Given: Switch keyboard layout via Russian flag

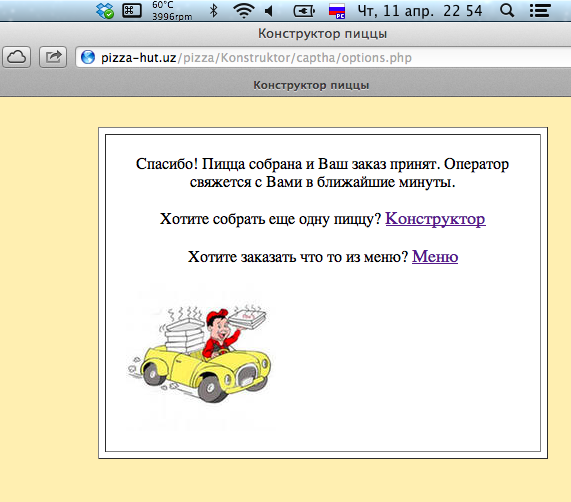Looking at the screenshot, I should click(337, 11).
